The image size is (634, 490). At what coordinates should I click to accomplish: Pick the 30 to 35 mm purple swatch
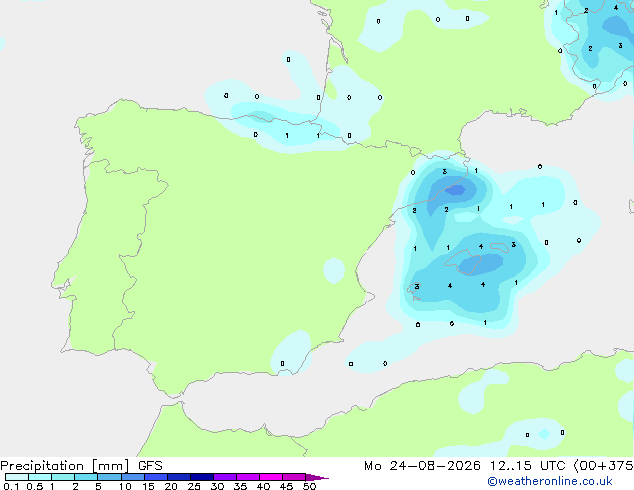click(x=225, y=477)
